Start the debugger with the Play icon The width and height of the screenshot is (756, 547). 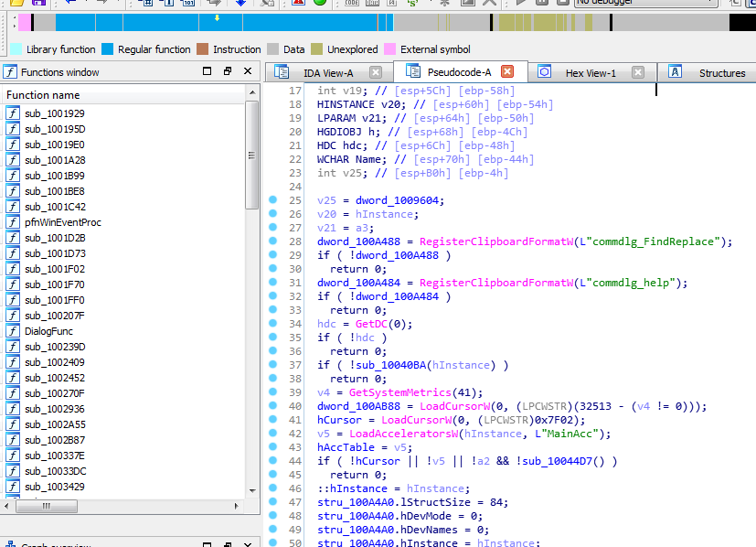(x=519, y=4)
